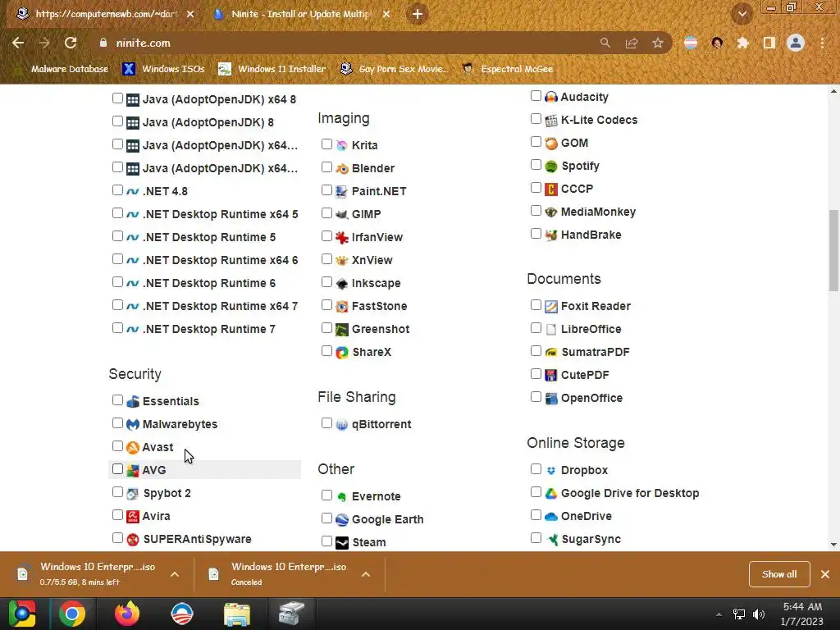840x630 pixels.
Task: Click the Inkscape icon
Action: coord(341,283)
